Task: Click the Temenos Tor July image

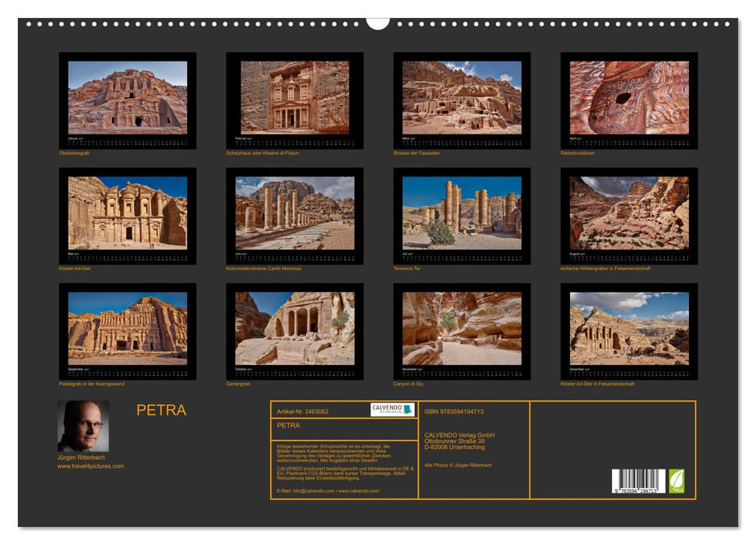Action: 462,216
